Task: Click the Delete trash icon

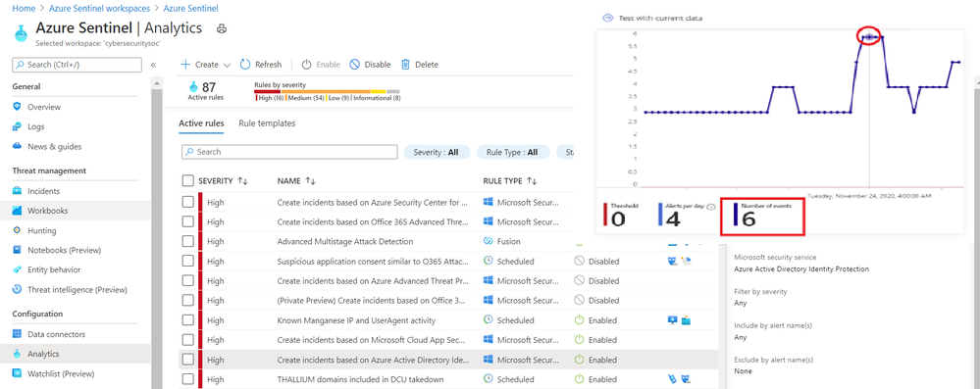Action: pos(405,65)
